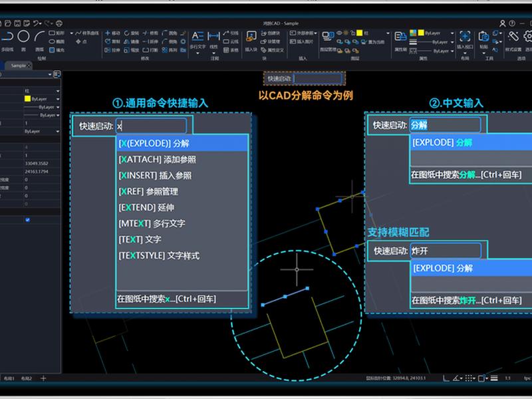The height and width of the screenshot is (399, 532).
Task: Toggle lineweight display in status bar
Action: pos(494,378)
